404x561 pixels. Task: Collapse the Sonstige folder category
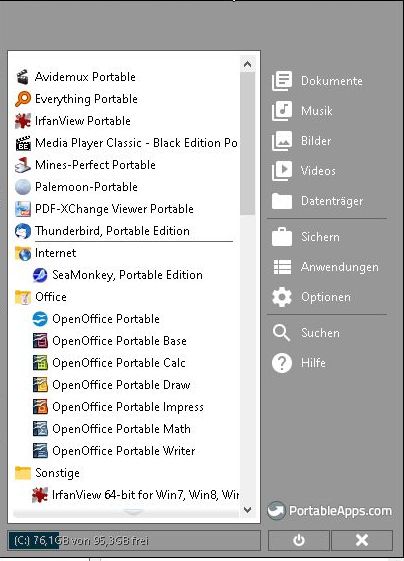click(x=47, y=473)
